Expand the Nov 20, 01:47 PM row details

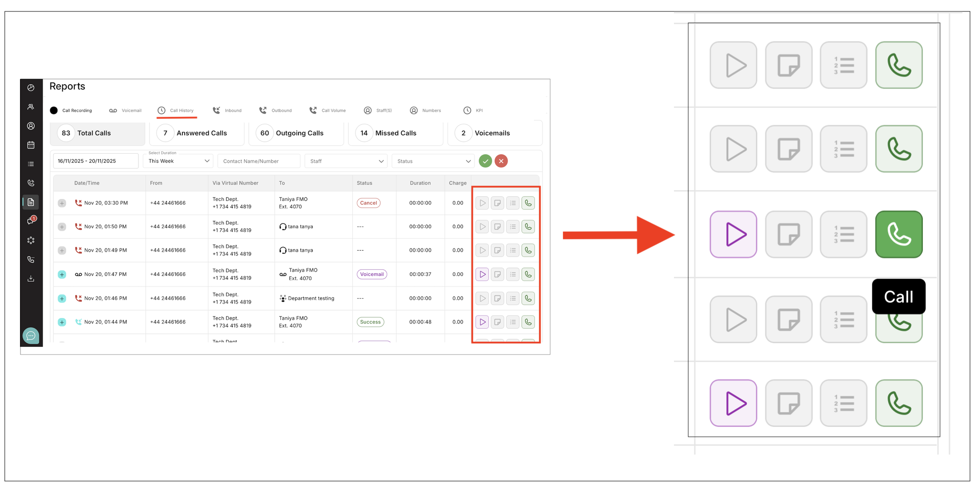[x=62, y=275]
